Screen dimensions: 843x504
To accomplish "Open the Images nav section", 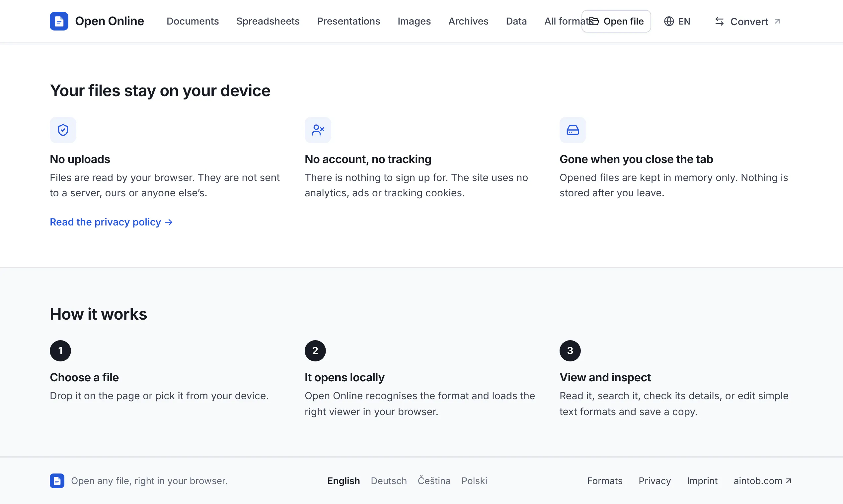I will pos(414,21).
